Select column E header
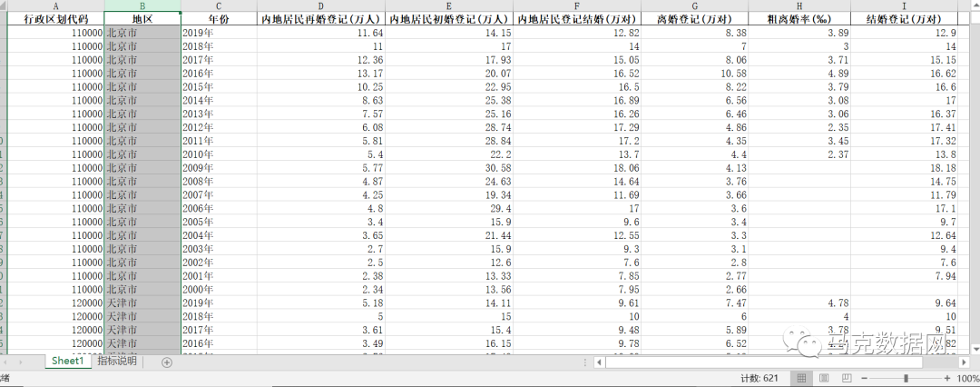The height and width of the screenshot is (387, 980). tap(449, 5)
